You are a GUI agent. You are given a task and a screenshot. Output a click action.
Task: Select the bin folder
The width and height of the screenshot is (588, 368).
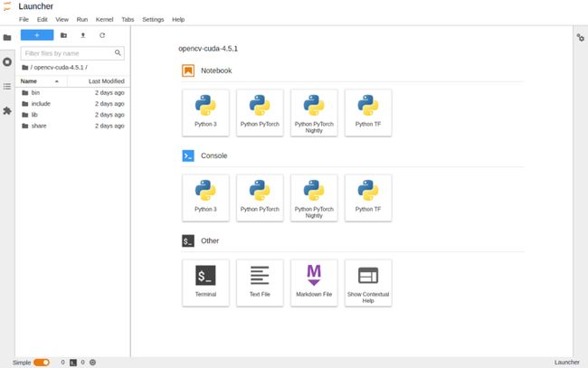click(x=72, y=92)
